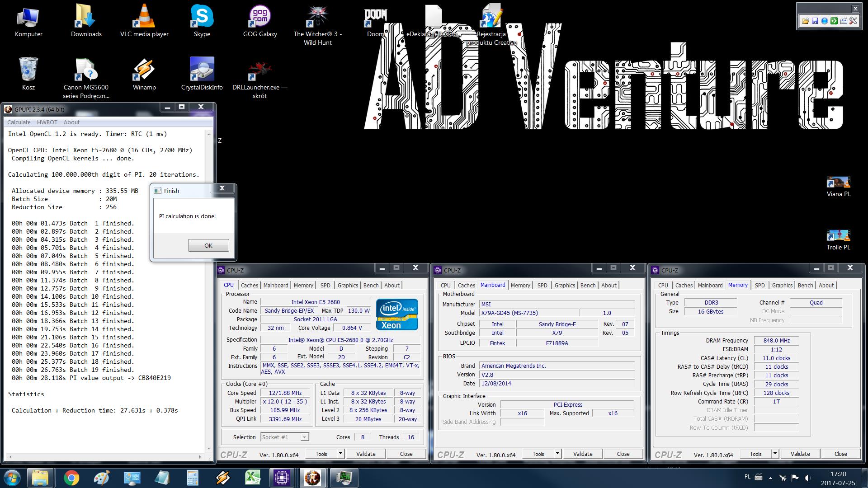Launch the Doom game shortcut

376,21
